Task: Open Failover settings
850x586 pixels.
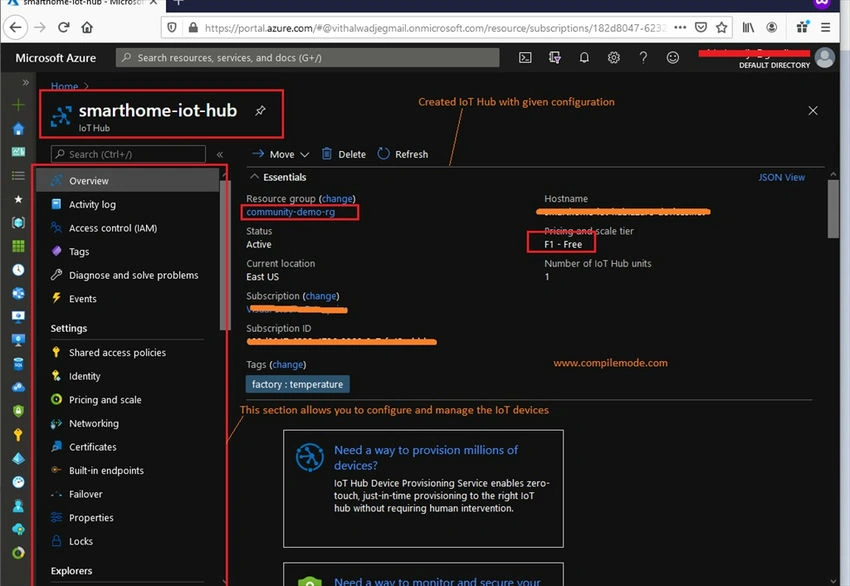Action: tap(86, 494)
